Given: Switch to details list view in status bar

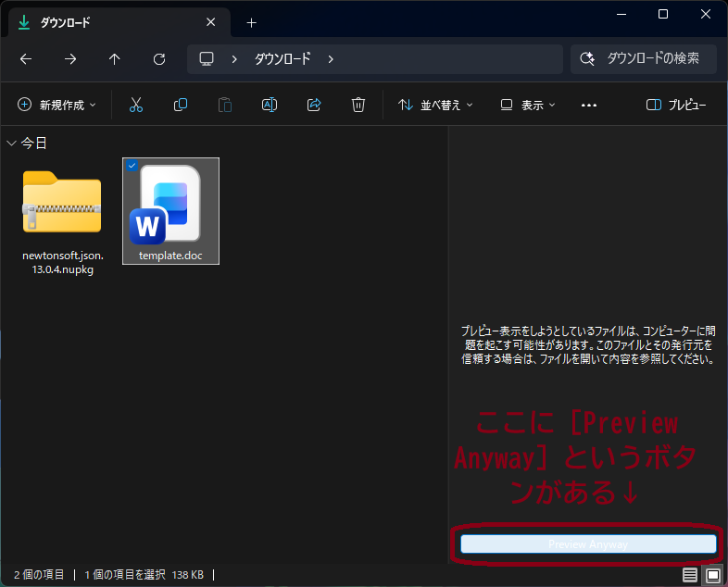Looking at the screenshot, I should pos(689,575).
